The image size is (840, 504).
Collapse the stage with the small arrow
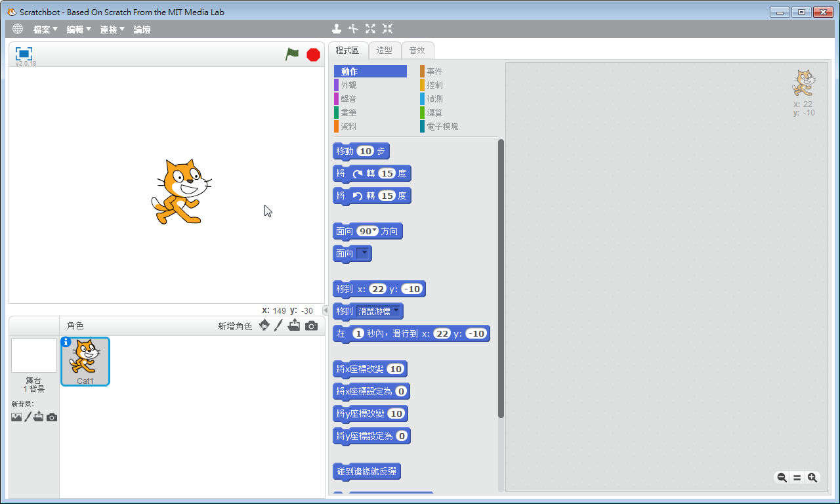[x=325, y=310]
